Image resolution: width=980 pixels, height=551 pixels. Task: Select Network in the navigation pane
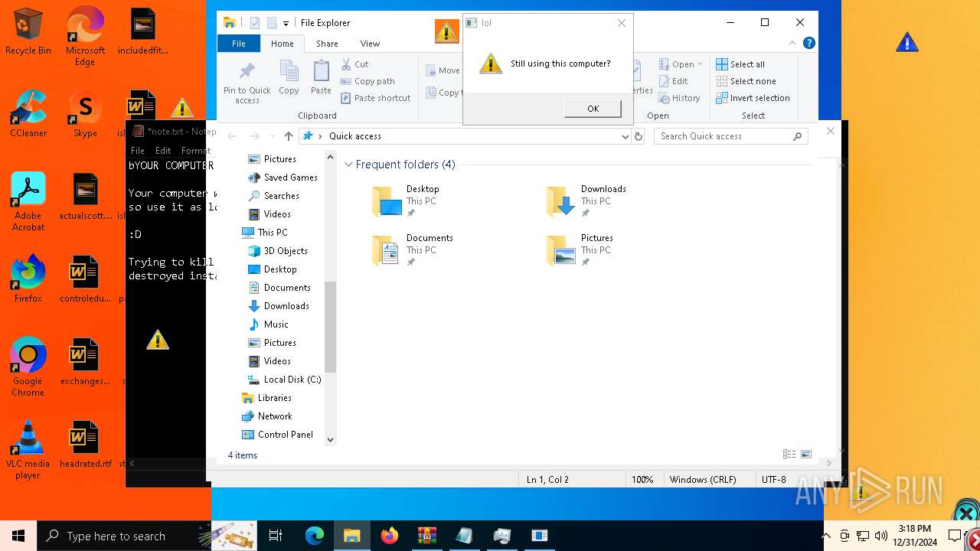[x=266, y=416]
